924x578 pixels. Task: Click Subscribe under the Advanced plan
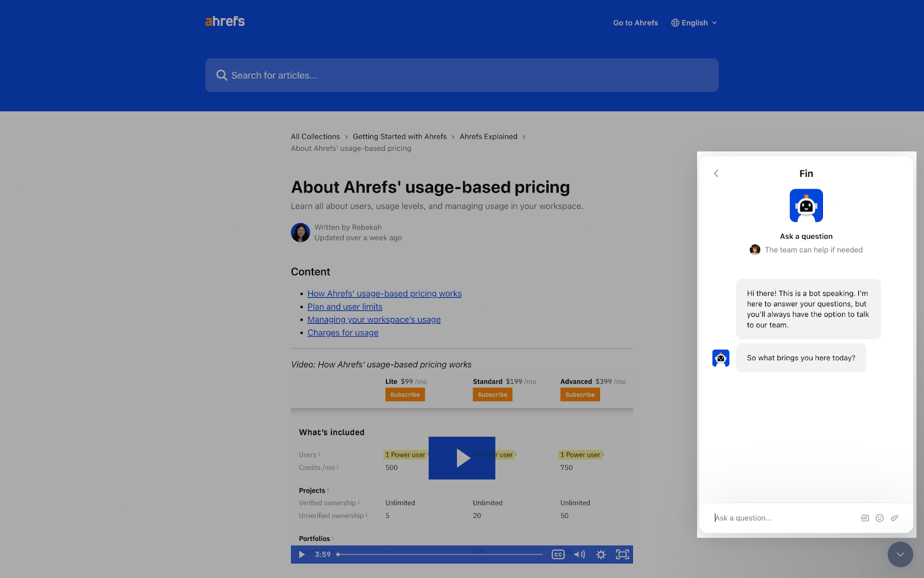[580, 395]
